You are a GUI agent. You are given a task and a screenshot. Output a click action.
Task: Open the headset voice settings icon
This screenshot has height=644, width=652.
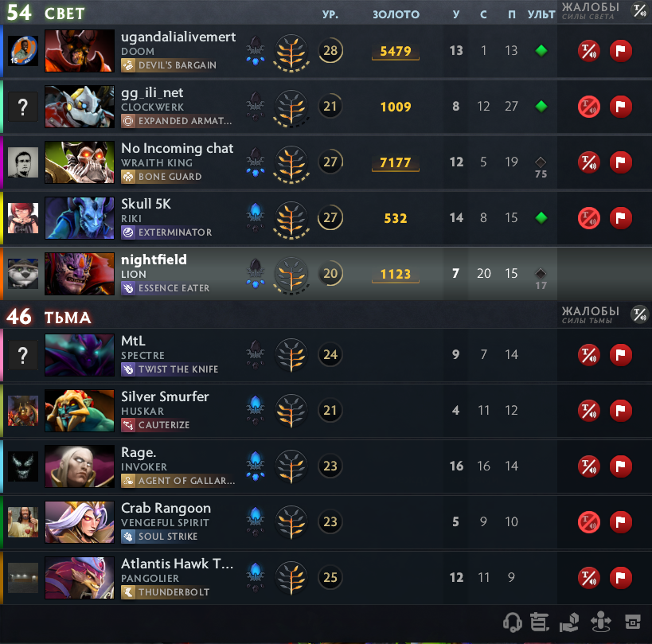coord(513,623)
